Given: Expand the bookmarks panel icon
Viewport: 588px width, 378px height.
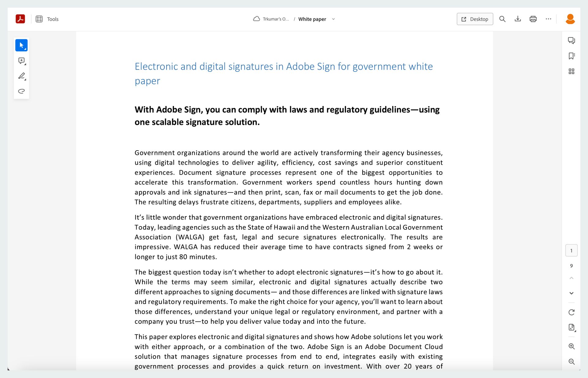Looking at the screenshot, I should click(571, 56).
